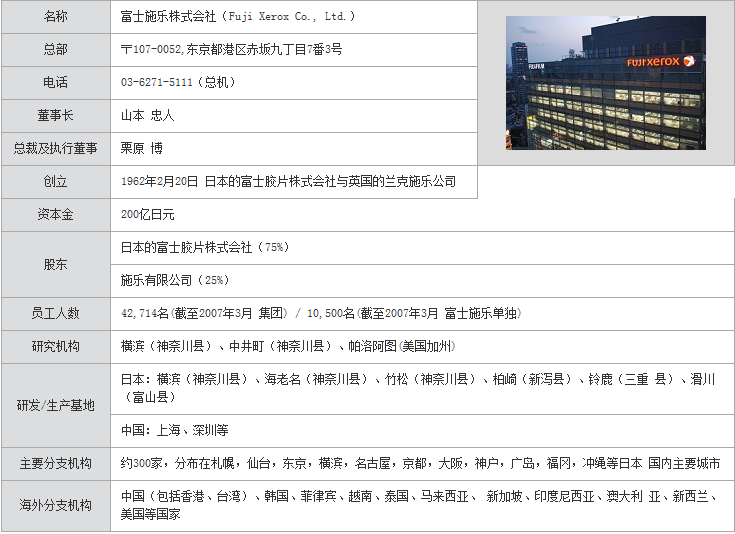Select the 电话 label cell
The width and height of the screenshot is (735, 534).
pos(56,83)
